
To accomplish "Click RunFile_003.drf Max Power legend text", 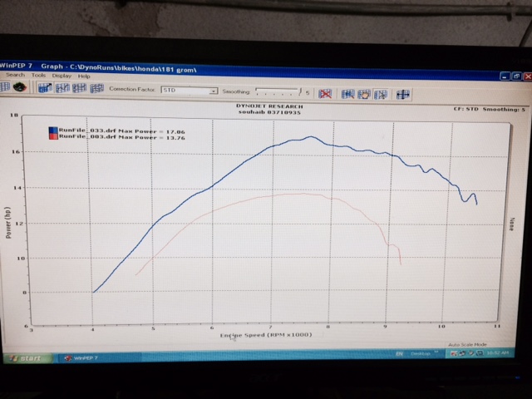I will [x=122, y=136].
